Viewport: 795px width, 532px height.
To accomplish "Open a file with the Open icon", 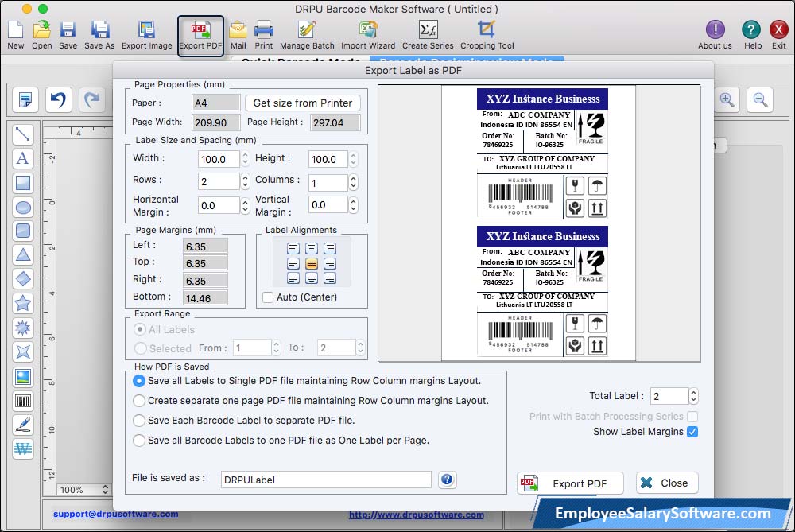I will 41,35.
